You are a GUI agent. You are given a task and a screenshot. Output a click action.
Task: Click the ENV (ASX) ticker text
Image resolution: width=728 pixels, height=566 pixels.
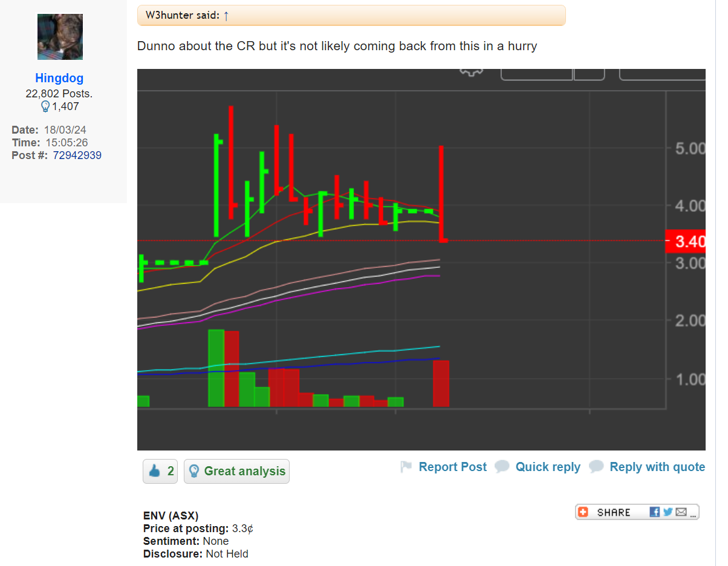coord(171,516)
